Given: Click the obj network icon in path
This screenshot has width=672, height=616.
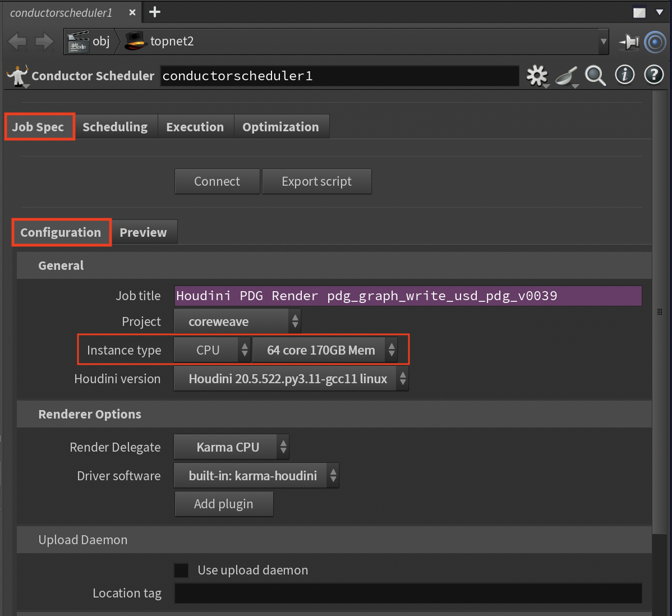Looking at the screenshot, I should [78, 42].
